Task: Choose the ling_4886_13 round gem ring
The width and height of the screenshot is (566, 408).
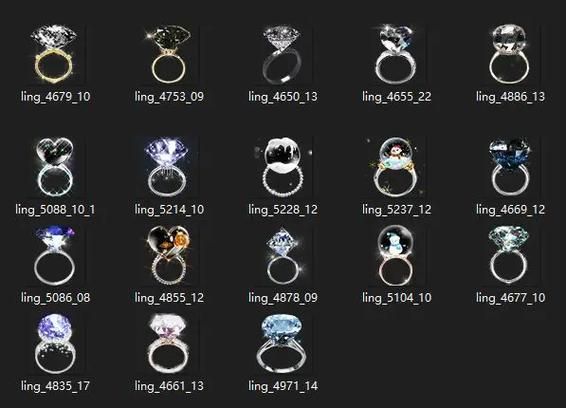Action: (x=510, y=54)
